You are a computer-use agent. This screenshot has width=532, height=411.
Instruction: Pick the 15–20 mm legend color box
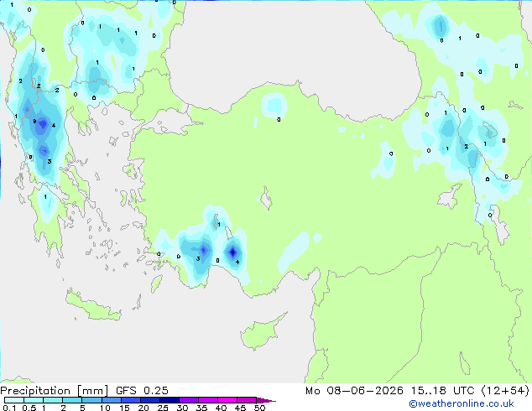click(130, 400)
